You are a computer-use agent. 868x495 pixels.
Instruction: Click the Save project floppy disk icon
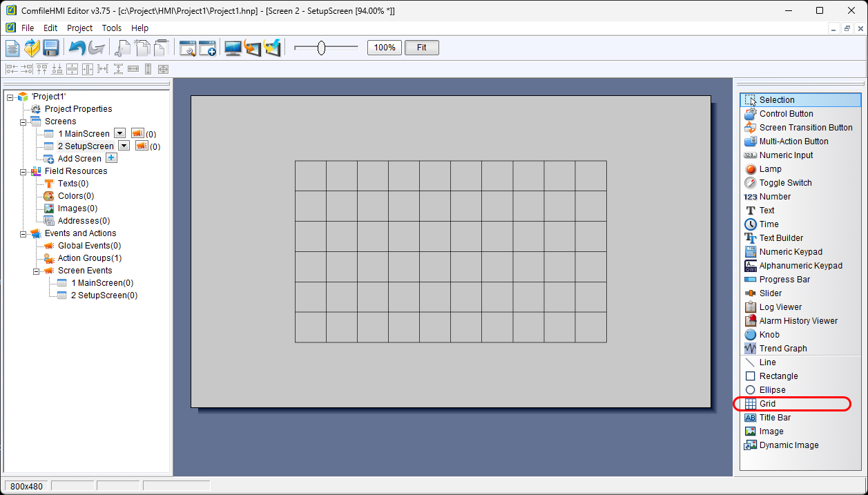(x=50, y=48)
